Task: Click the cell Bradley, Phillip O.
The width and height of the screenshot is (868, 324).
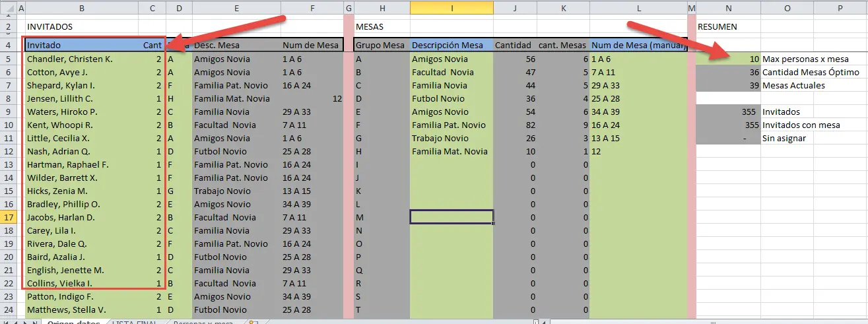Action: point(82,204)
